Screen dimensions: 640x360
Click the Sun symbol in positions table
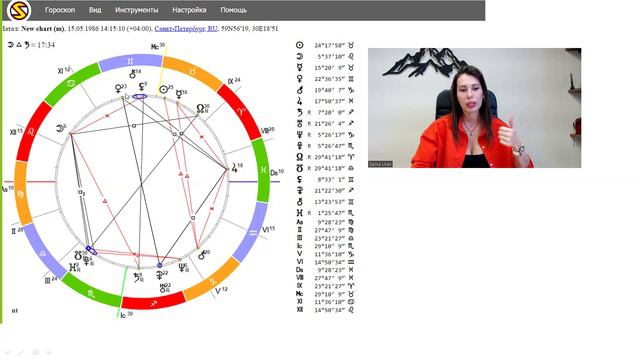coord(300,45)
